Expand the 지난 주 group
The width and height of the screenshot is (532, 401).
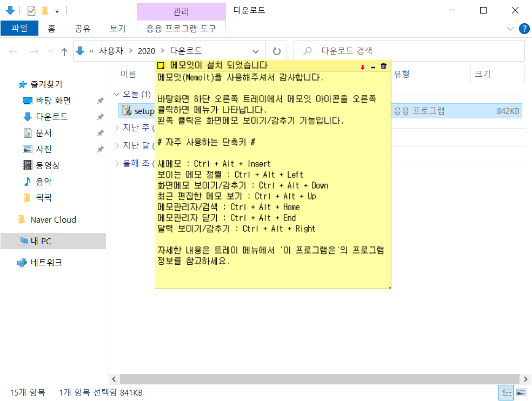click(x=117, y=128)
